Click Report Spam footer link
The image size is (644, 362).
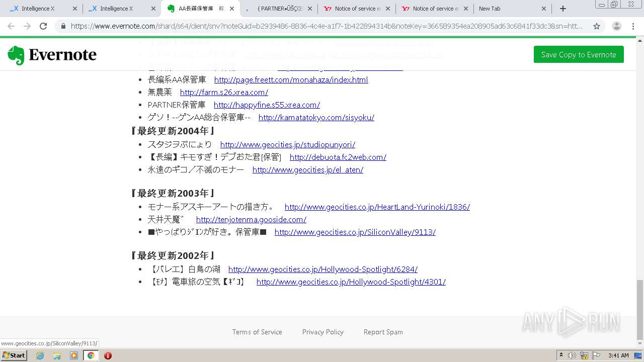tap(383, 332)
